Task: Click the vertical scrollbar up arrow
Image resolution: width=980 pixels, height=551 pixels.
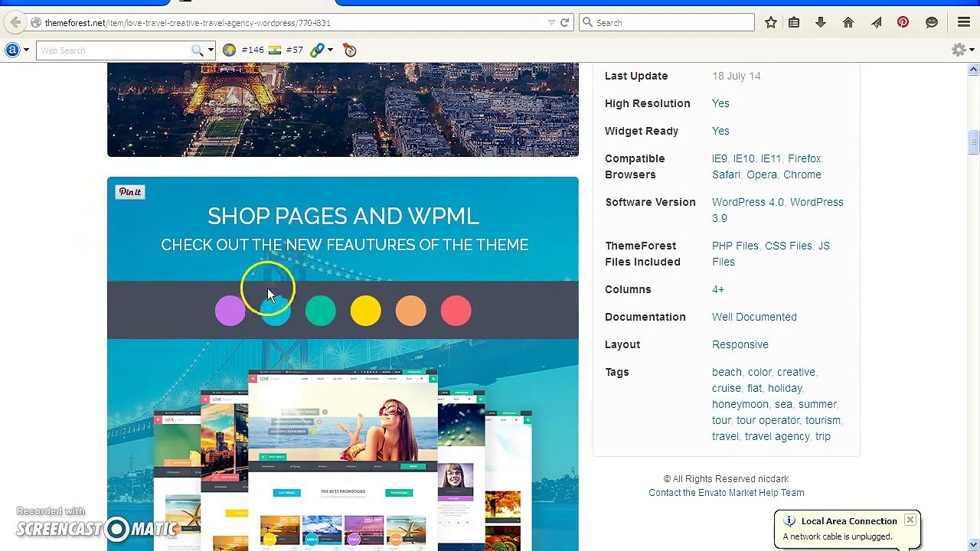Action: (x=973, y=70)
